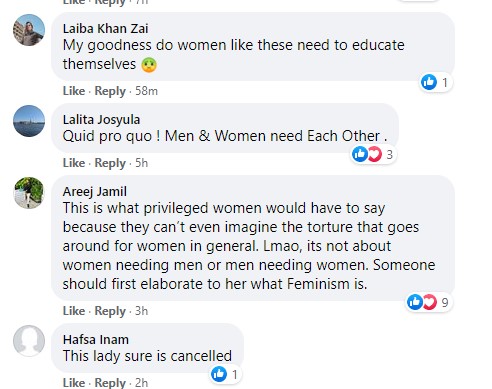Image resolution: width=492 pixels, height=389 pixels.
Task: Click thumbs-up reaction icon on Areej's comment
Action: pos(415,302)
